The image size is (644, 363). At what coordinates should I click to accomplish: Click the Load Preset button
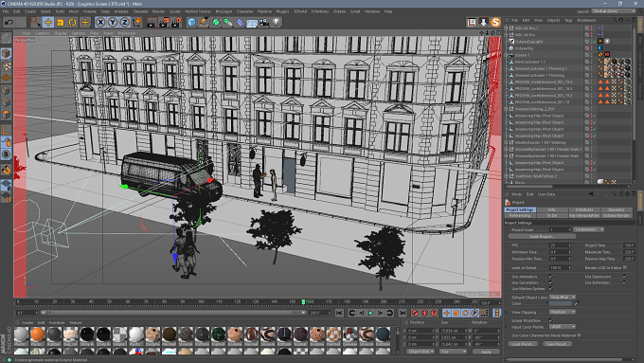(x=523, y=344)
